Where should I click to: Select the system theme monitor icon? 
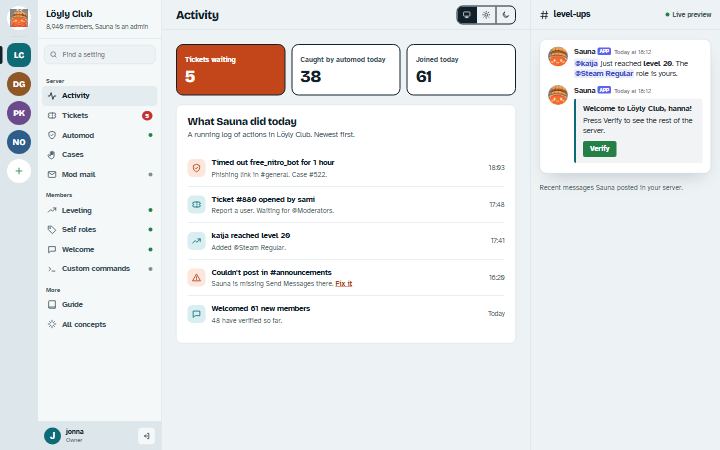click(x=467, y=15)
